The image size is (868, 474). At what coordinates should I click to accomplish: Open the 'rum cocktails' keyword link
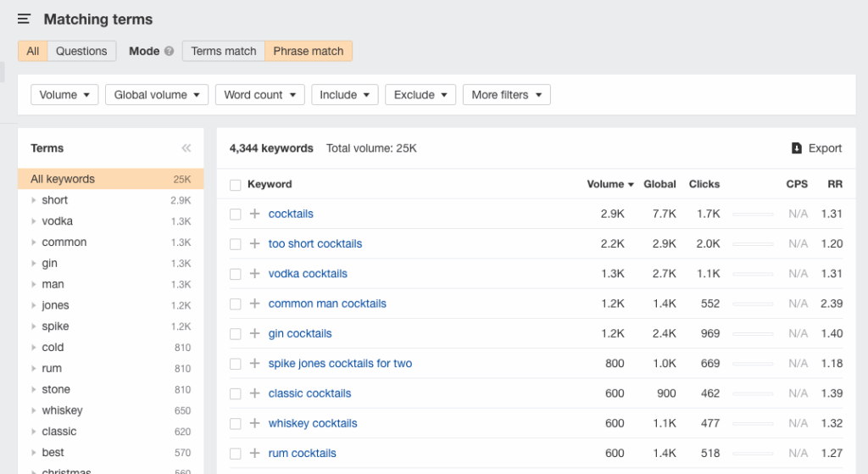(x=303, y=453)
